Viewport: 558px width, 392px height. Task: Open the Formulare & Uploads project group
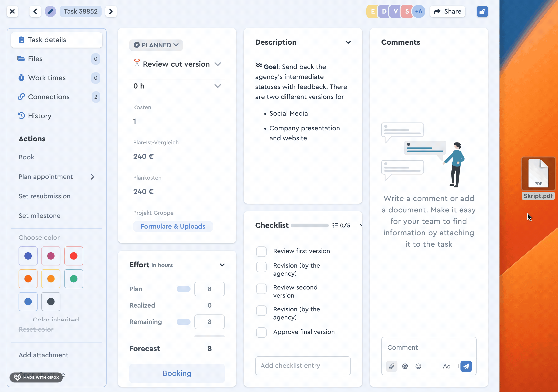click(x=173, y=226)
